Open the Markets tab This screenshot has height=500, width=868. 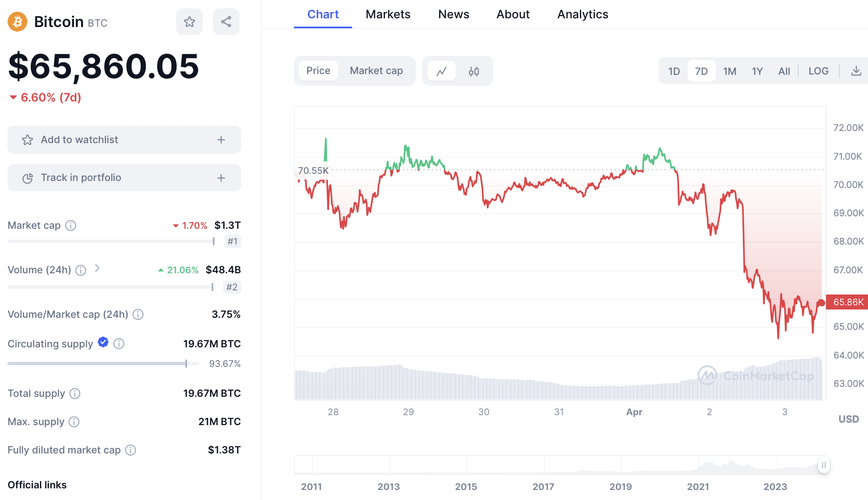(x=388, y=14)
